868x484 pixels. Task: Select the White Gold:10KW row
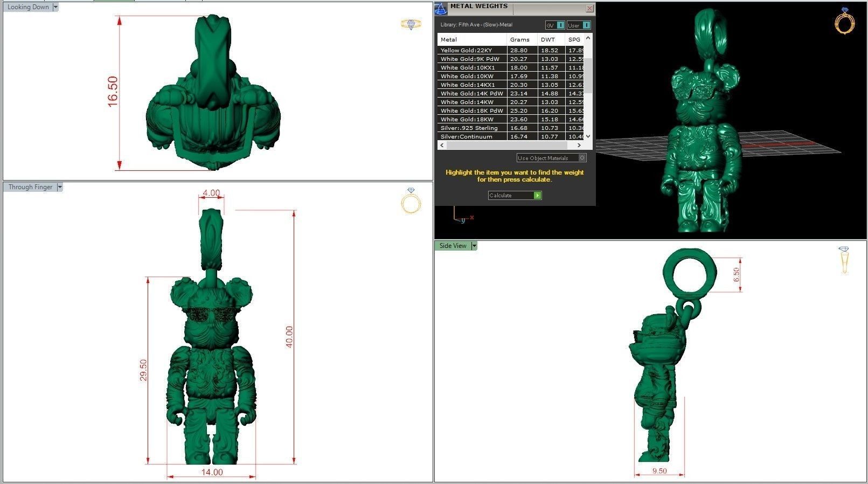tap(511, 76)
